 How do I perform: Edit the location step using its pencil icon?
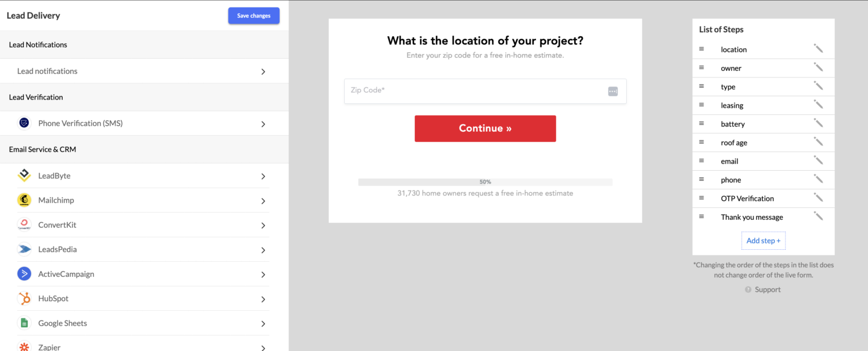tap(818, 49)
